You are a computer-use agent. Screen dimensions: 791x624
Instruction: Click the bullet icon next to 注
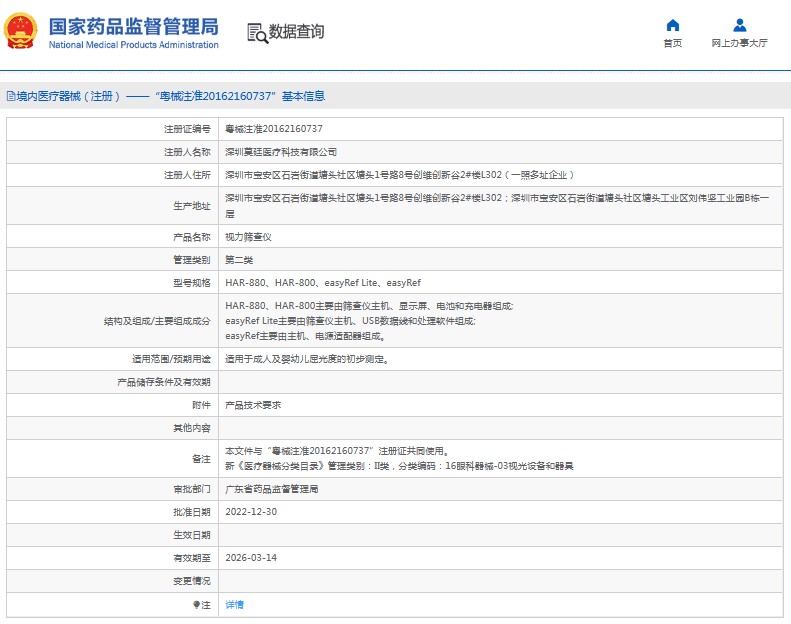[196, 604]
